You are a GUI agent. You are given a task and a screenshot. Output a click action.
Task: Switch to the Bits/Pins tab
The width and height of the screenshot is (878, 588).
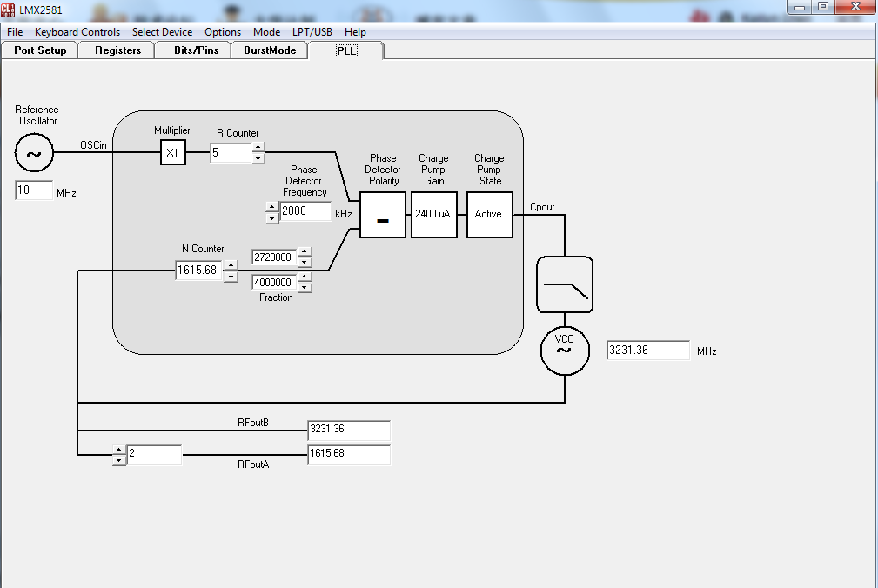coord(196,50)
